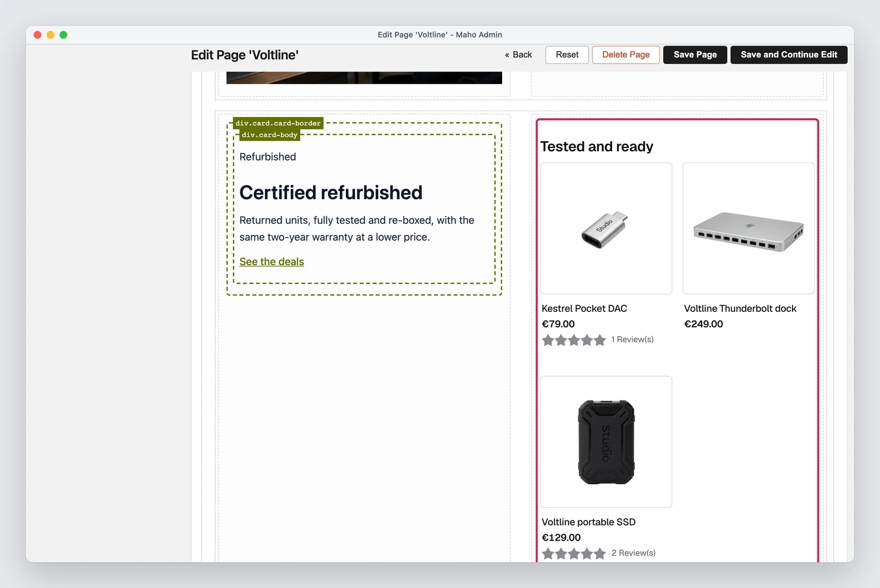Open the See the deals link
880x588 pixels.
coord(272,262)
